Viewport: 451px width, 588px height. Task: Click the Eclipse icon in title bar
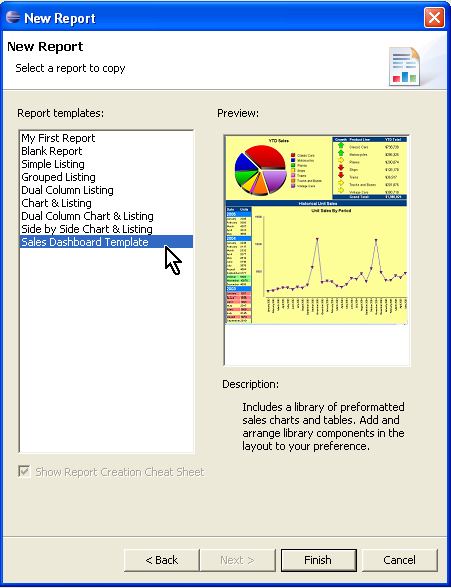pos(13,17)
